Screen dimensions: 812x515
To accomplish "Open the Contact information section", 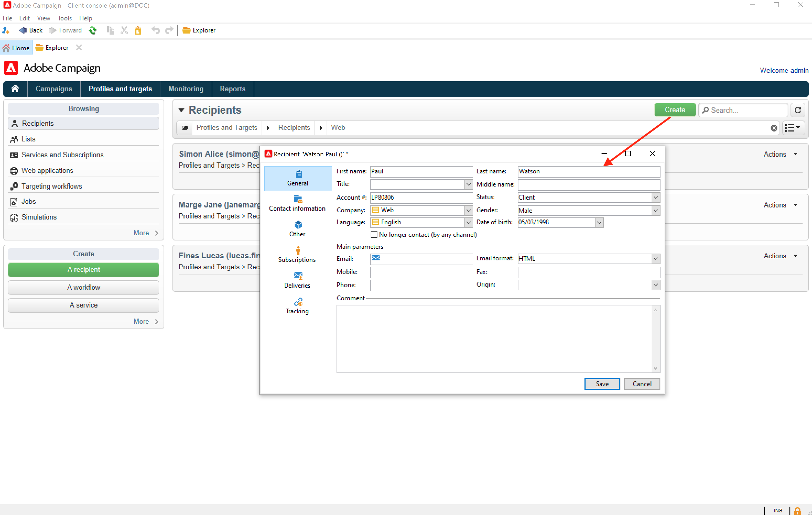I will point(297,203).
